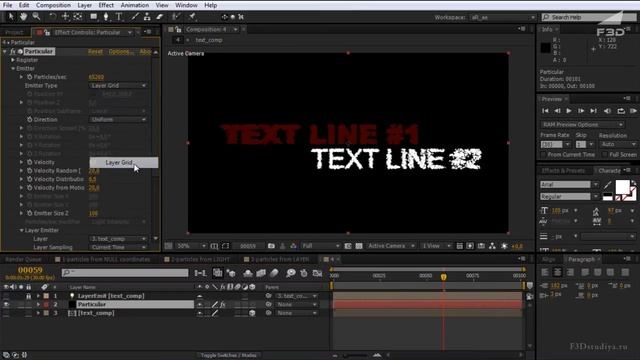Play the preview
Screen dimensions: 640x360
coord(569,111)
